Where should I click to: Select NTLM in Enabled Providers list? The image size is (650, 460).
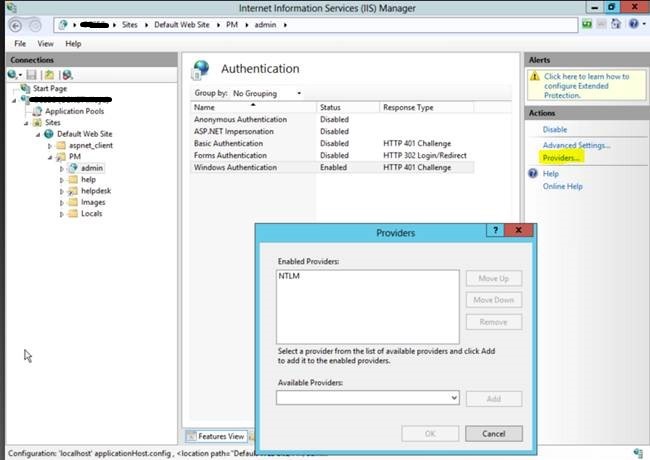point(289,276)
